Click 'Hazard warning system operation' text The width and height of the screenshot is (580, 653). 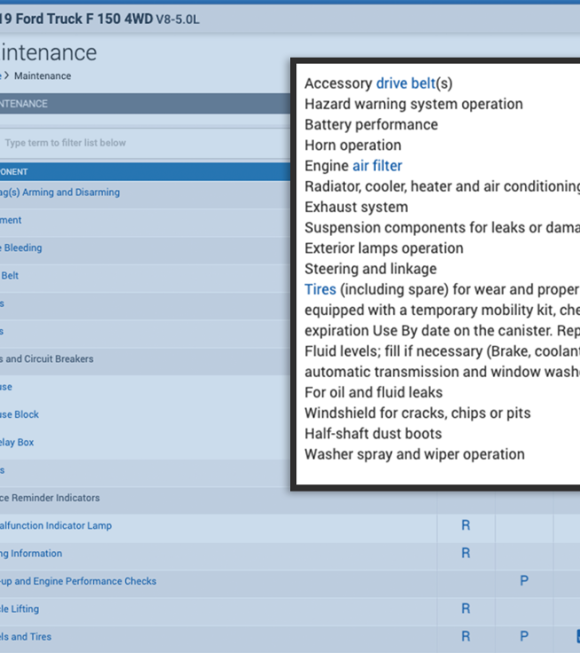point(413,104)
